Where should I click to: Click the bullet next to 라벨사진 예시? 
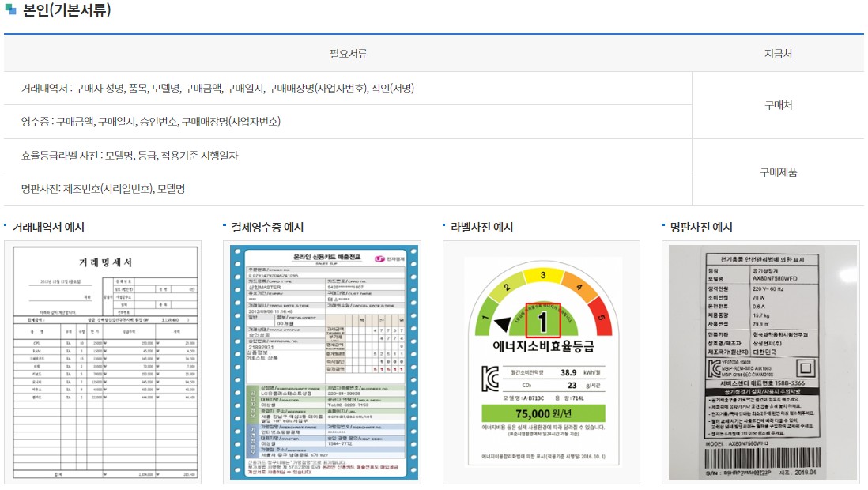[x=443, y=224]
